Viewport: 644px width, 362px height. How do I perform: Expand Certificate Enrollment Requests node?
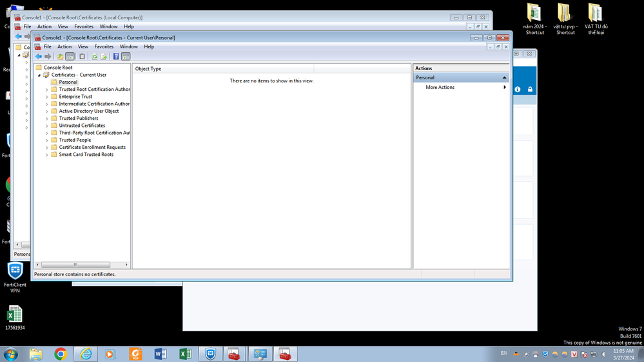(x=47, y=148)
